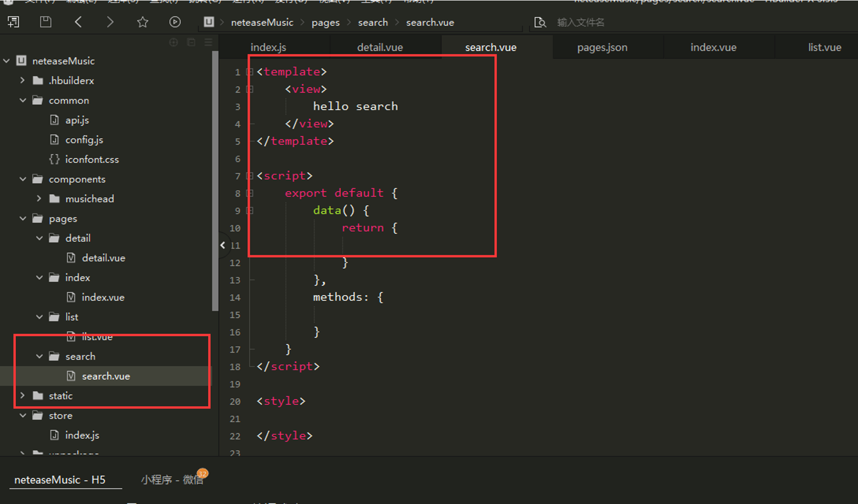Click line number 14 in the gutter
This screenshot has height=504, width=858.
[x=235, y=297]
